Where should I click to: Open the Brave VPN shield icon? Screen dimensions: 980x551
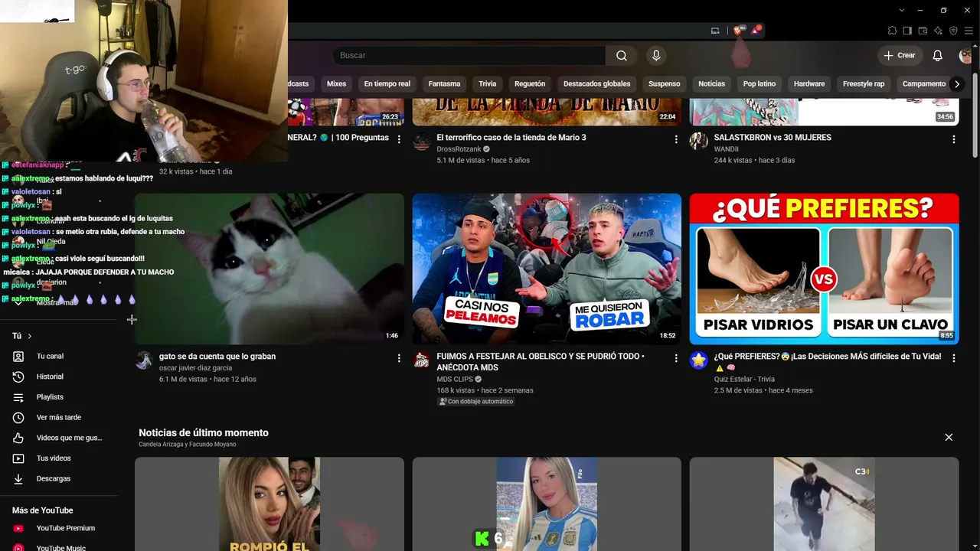(953, 31)
